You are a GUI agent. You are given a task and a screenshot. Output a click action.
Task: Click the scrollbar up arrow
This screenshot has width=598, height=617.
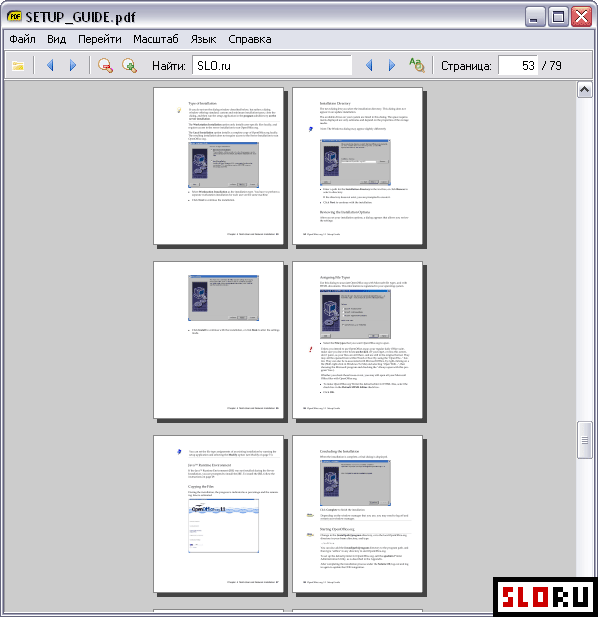coord(585,90)
